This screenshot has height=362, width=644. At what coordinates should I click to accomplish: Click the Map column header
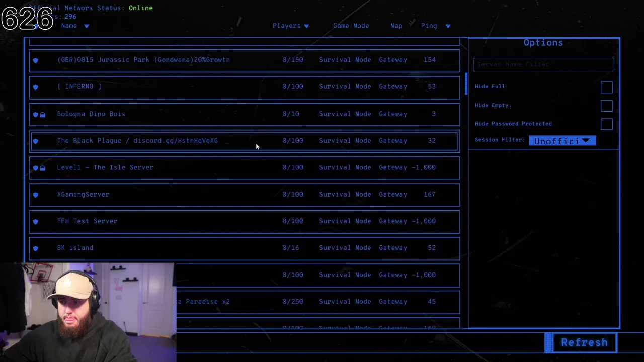[x=396, y=26]
